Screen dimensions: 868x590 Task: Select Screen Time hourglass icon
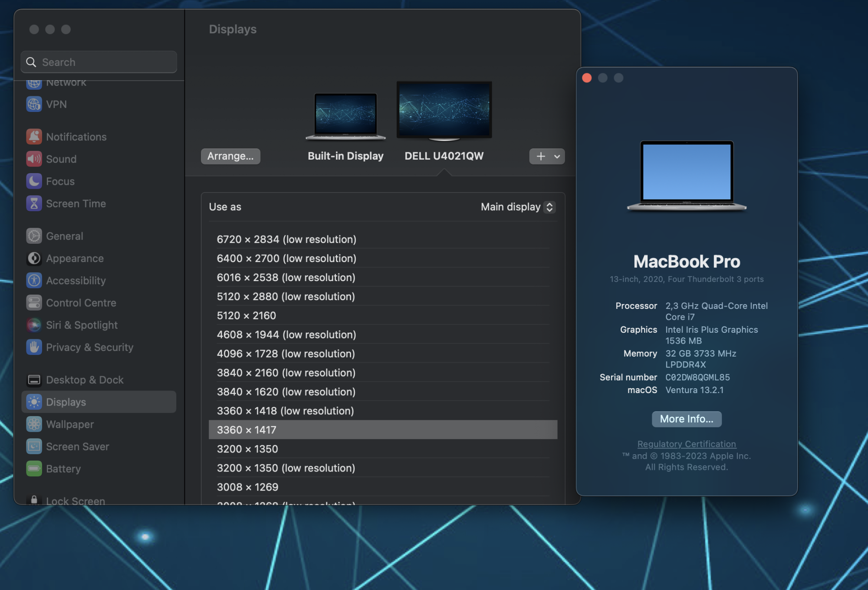click(x=34, y=203)
